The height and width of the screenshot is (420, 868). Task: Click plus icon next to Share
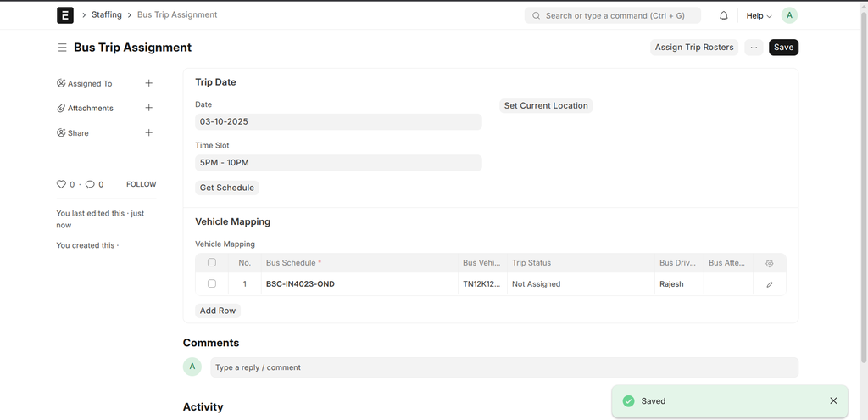click(x=149, y=132)
